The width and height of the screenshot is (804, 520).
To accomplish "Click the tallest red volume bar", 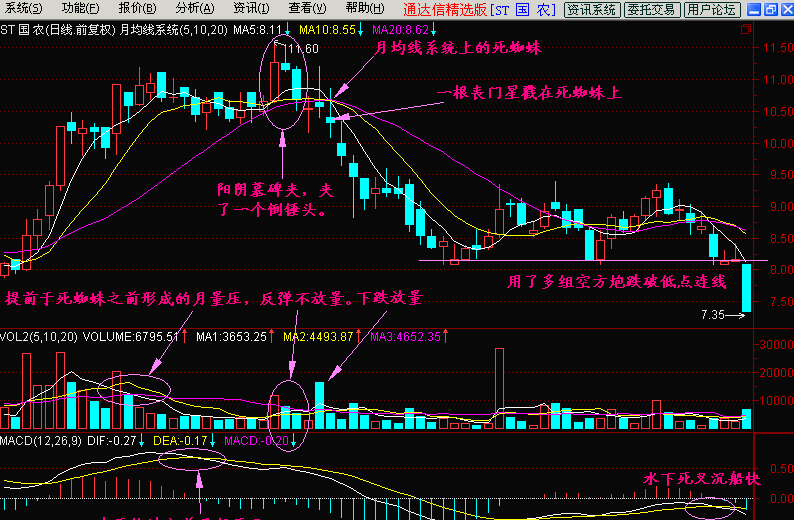I will tap(499, 389).
